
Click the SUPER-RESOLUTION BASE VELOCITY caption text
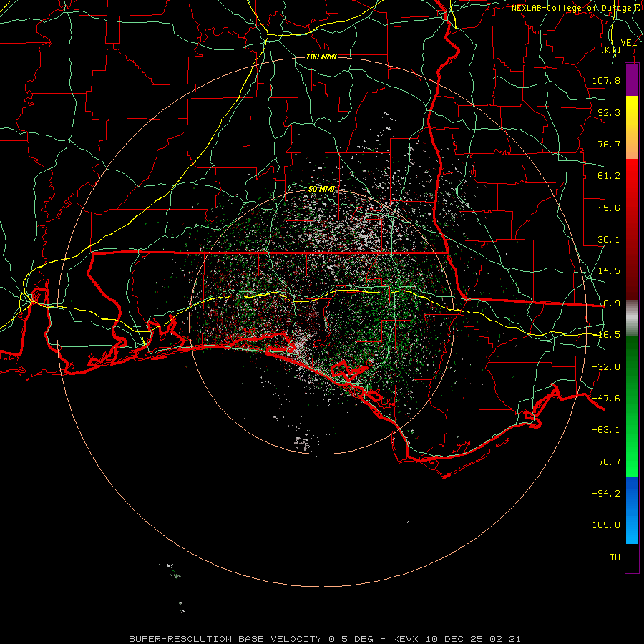225,639
